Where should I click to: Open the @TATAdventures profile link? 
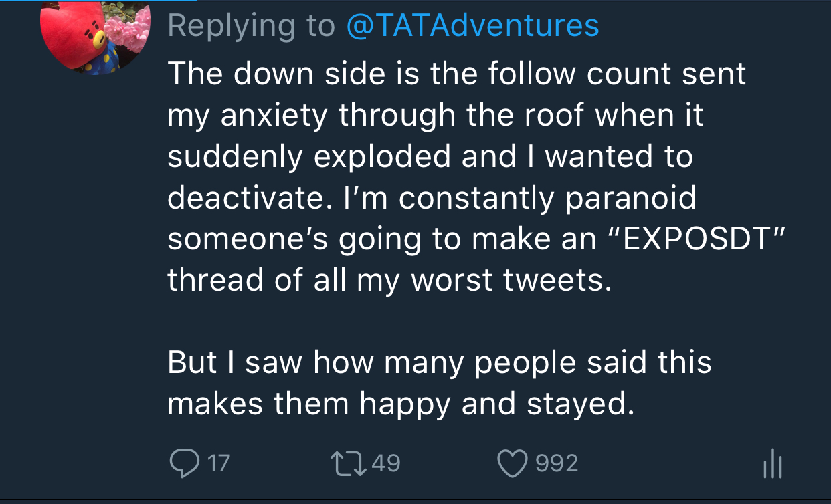472,26
